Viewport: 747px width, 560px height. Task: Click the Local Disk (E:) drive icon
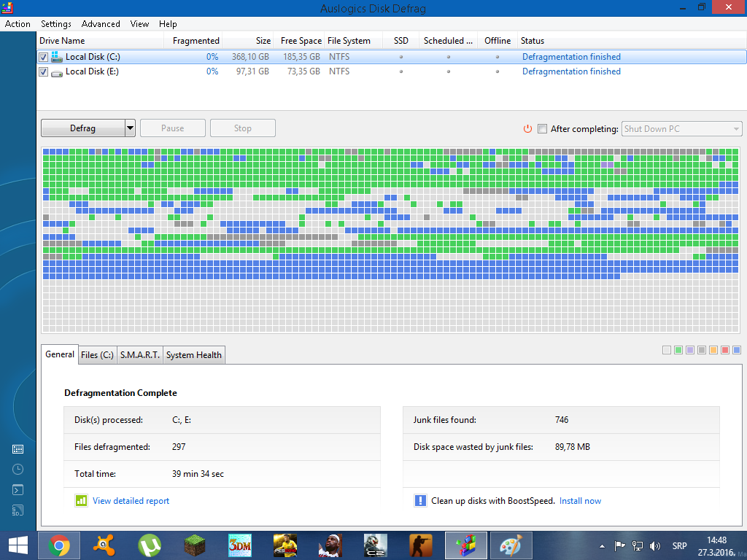[x=57, y=72]
